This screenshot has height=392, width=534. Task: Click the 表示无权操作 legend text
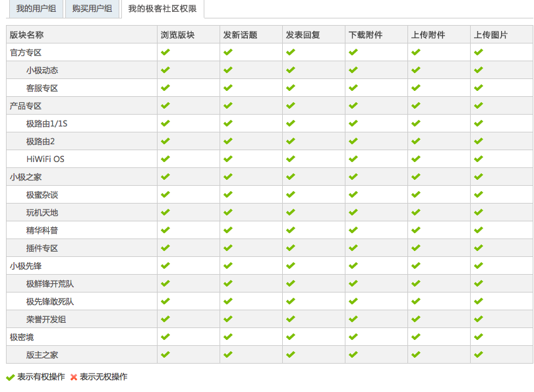pyautogui.click(x=104, y=377)
